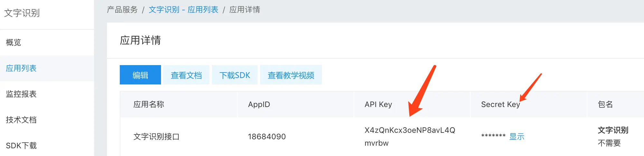Open 查看文档 documentation button
The height and width of the screenshot is (156, 644).
pyautogui.click(x=186, y=75)
